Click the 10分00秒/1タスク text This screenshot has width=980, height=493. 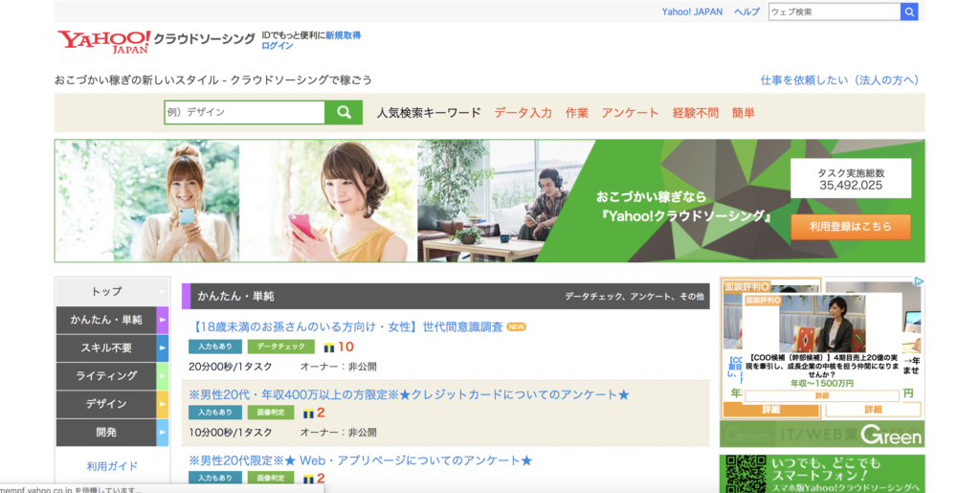click(231, 433)
